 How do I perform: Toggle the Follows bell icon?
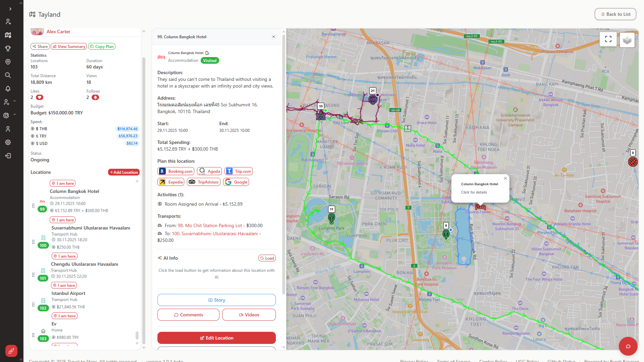click(x=95, y=98)
